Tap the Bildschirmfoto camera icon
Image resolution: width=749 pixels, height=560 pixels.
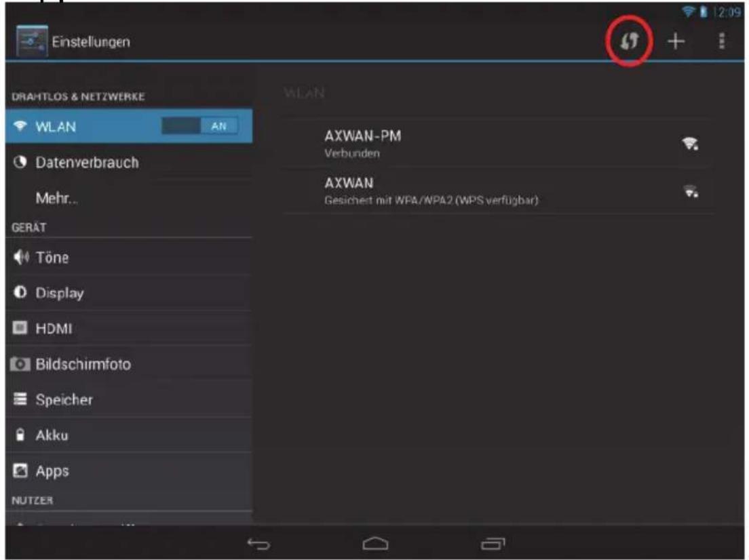pos(20,364)
